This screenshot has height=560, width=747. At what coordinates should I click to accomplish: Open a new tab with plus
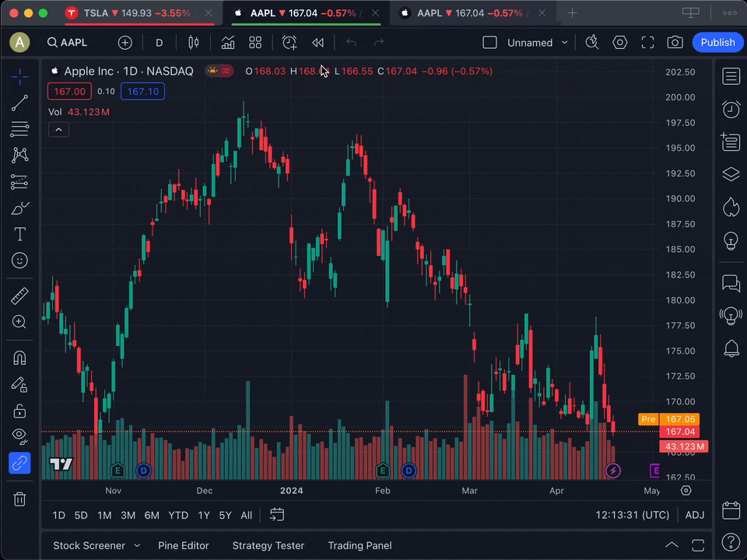pos(572,13)
